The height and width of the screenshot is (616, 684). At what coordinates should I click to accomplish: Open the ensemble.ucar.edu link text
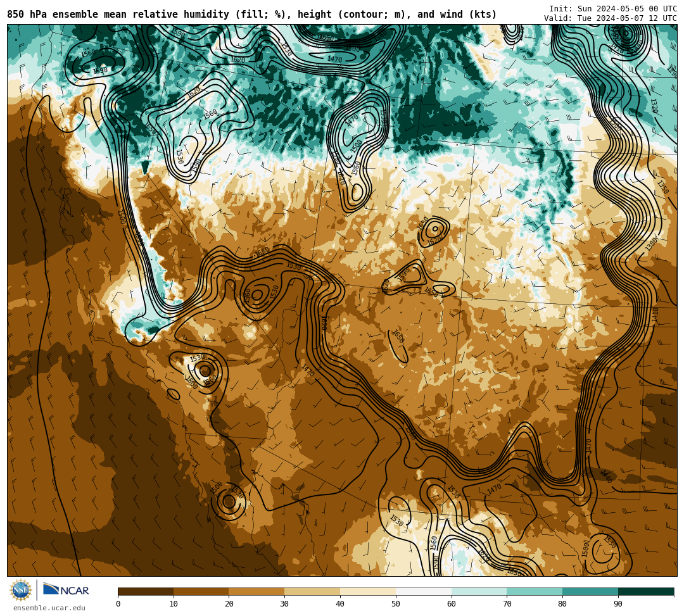[49, 608]
